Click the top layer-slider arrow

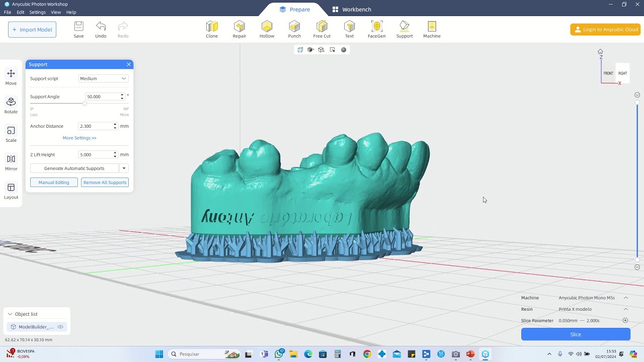pos(637,95)
